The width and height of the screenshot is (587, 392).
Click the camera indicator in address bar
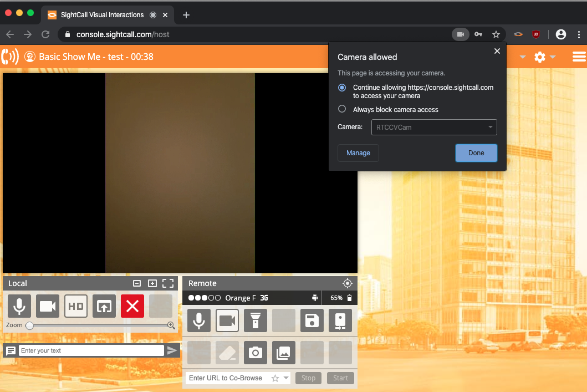tap(461, 34)
